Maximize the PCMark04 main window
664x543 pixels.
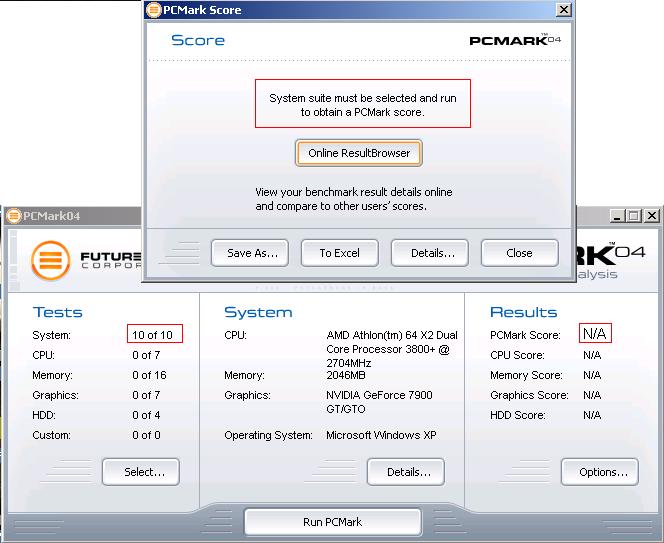click(x=634, y=216)
